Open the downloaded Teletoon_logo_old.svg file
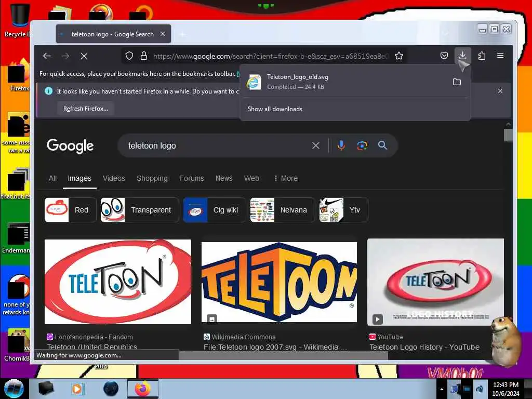The height and width of the screenshot is (399, 532). (x=345, y=82)
